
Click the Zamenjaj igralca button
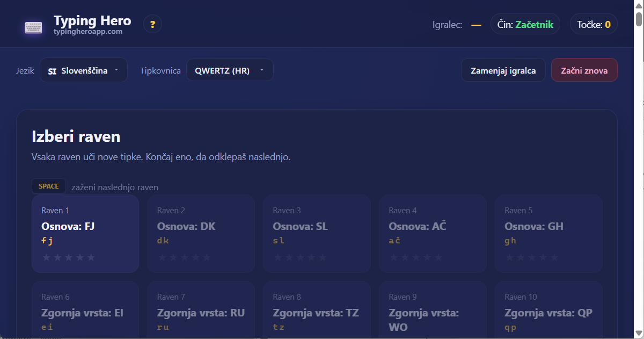[x=503, y=70]
